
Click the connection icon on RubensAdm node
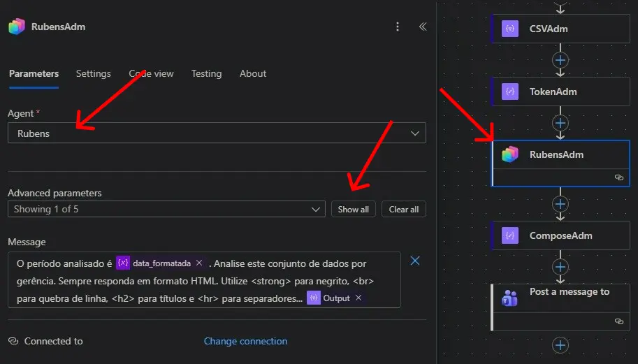619,177
